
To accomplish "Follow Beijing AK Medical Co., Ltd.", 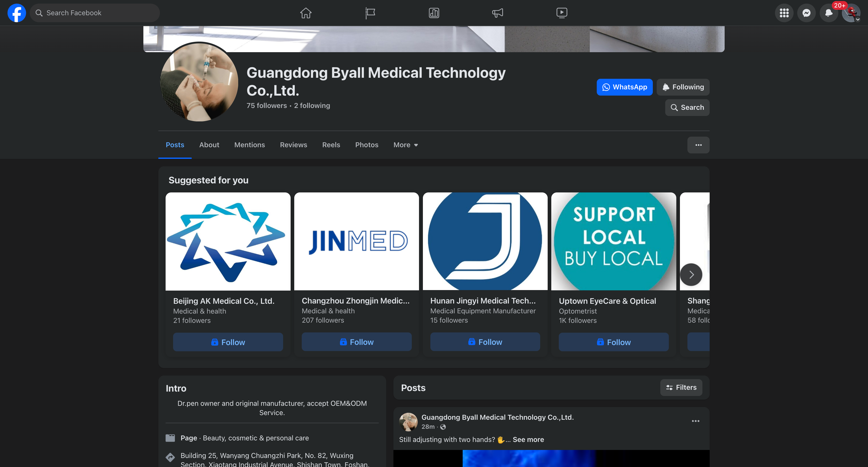I will pyautogui.click(x=228, y=342).
